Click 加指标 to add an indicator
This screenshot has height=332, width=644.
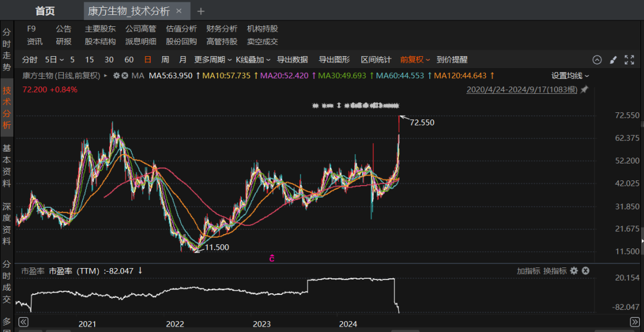(528, 271)
